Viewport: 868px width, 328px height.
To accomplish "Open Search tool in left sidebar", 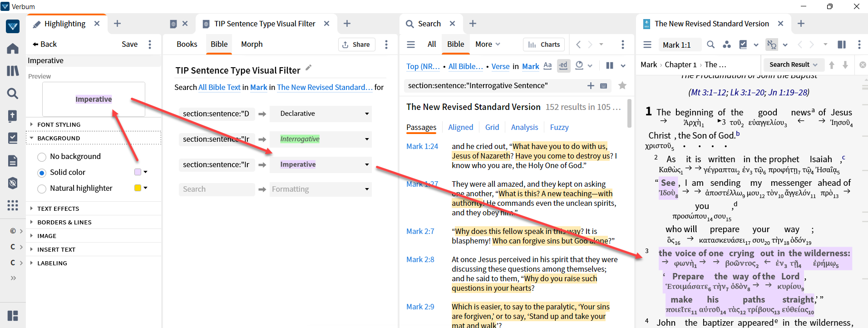I will [13, 93].
